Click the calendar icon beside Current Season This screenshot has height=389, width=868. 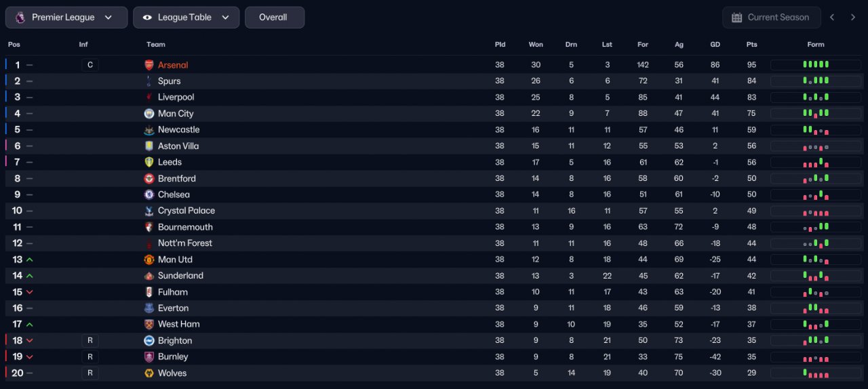click(x=736, y=18)
